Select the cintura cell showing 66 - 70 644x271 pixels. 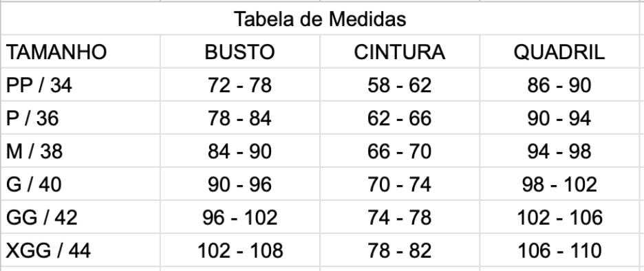click(x=400, y=151)
